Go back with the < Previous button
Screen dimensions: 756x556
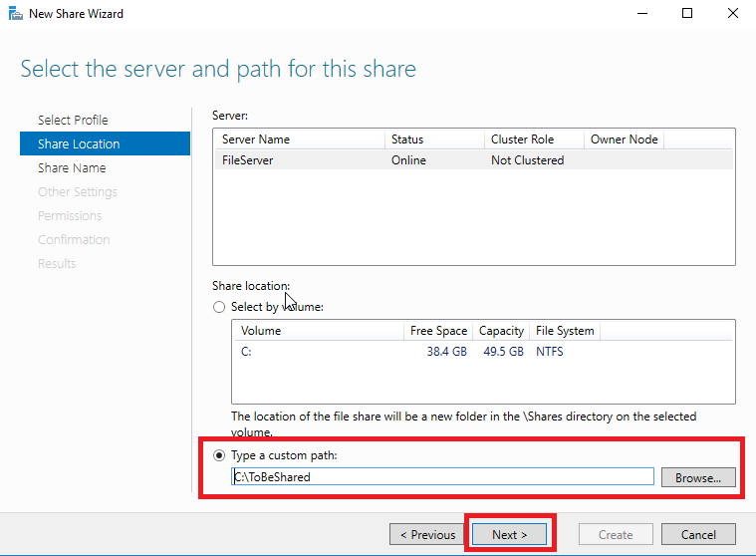point(427,534)
